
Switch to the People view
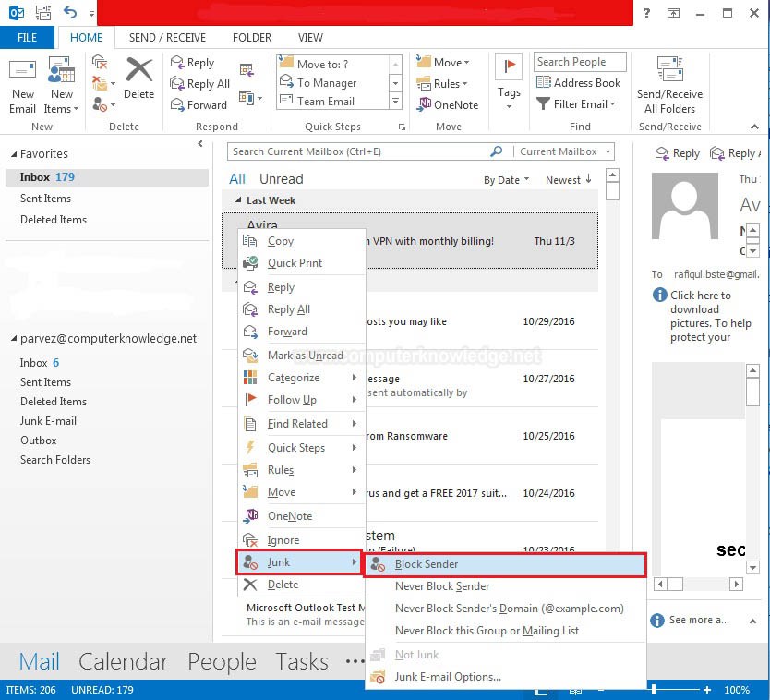click(222, 662)
